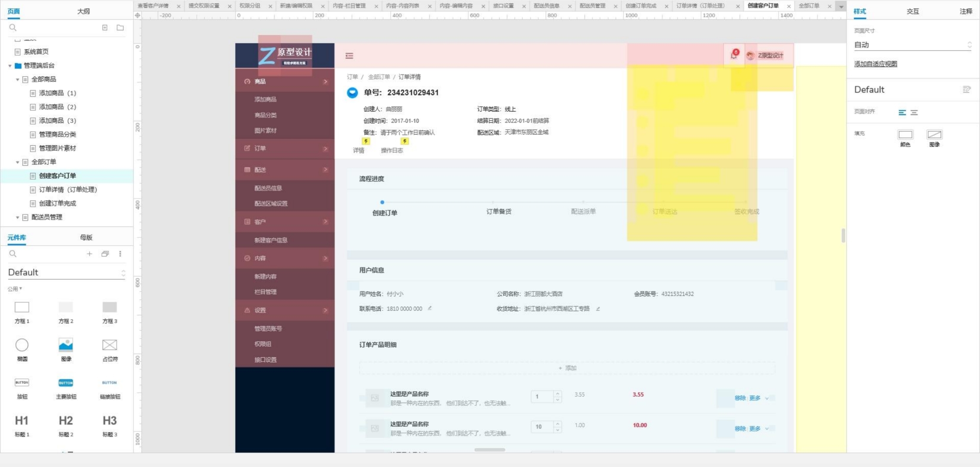The width and height of the screenshot is (980, 467).
Task: Select the H3 标题 3 widget
Action: (109, 425)
